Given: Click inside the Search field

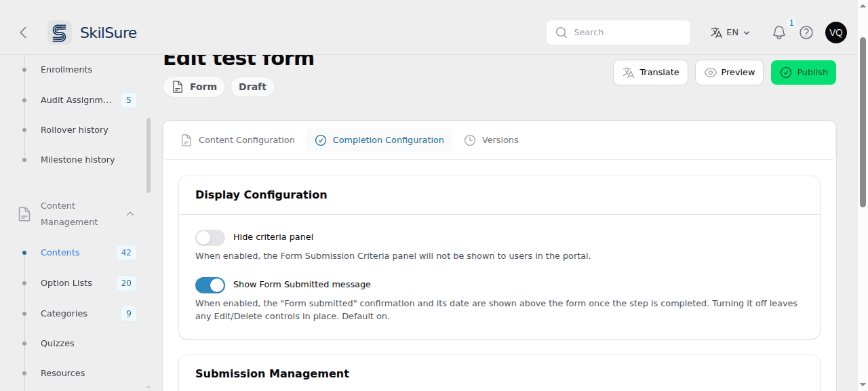Looking at the screenshot, I should (x=618, y=33).
